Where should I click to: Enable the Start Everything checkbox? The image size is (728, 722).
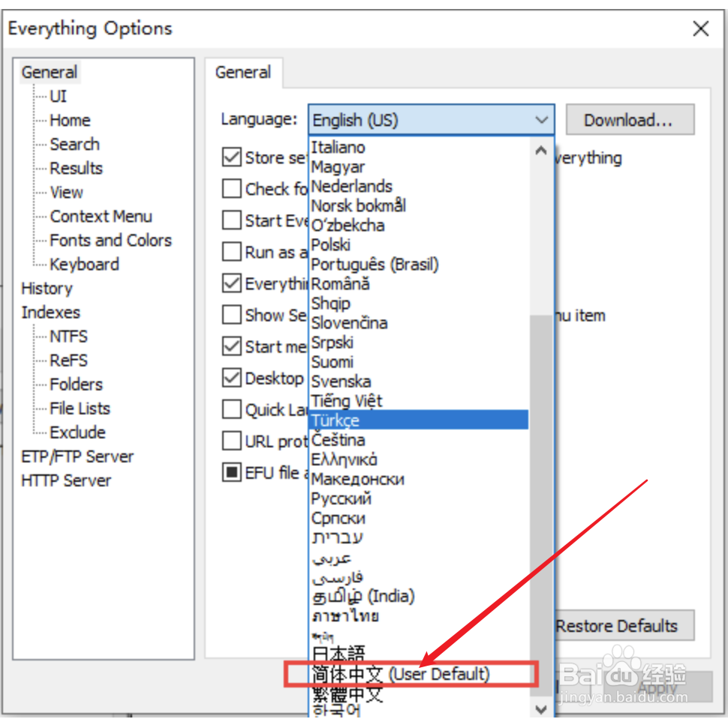(x=231, y=220)
